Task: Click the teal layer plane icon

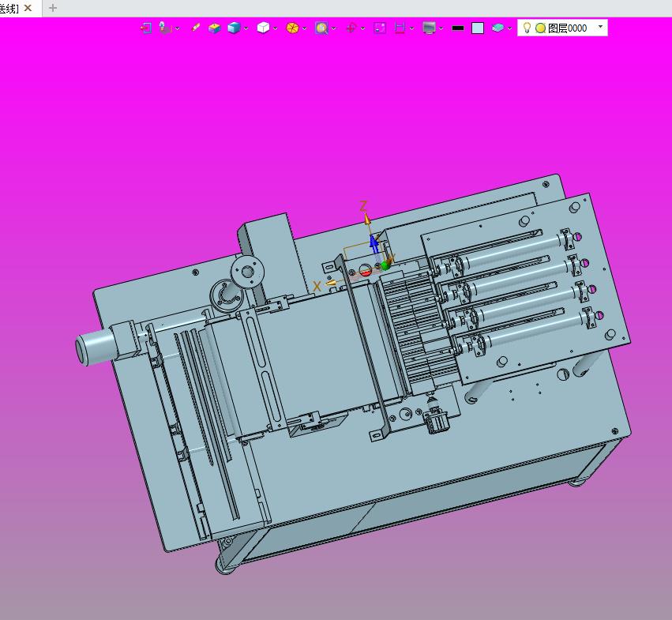Action: pos(497,28)
